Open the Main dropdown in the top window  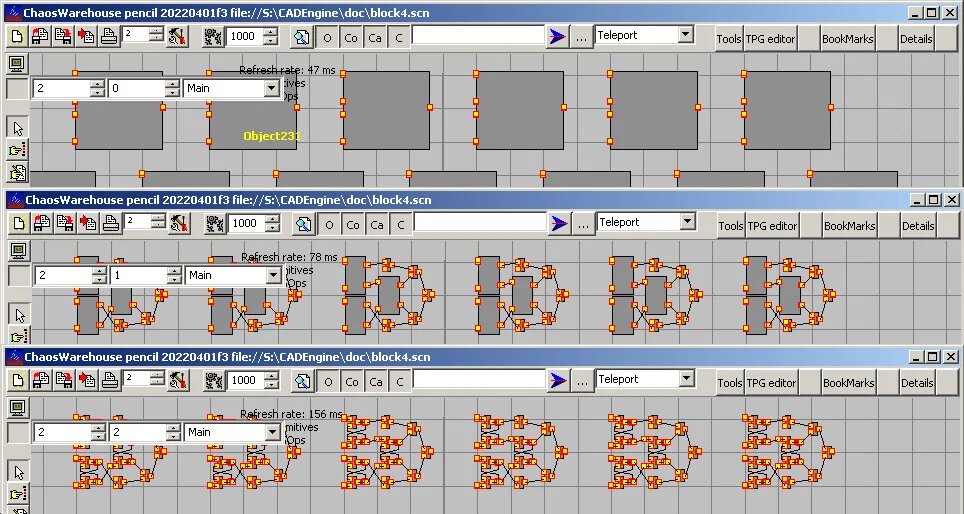click(x=271, y=89)
